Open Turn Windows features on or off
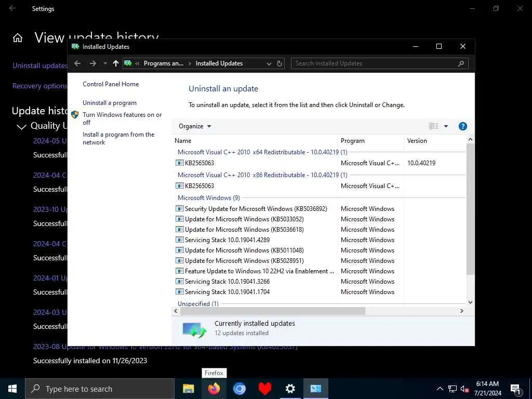Image resolution: width=532 pixels, height=399 pixels. pos(122,118)
